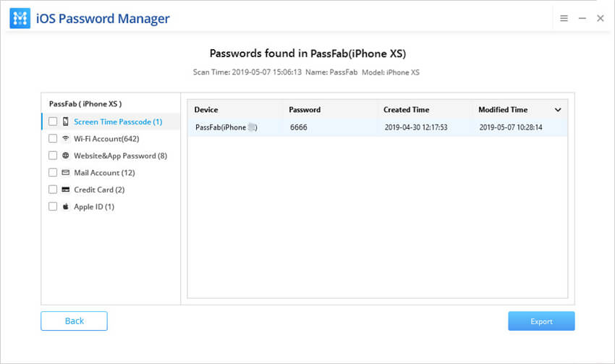Sort by the Password column header
Image resolution: width=615 pixels, height=364 pixels.
[x=305, y=110]
